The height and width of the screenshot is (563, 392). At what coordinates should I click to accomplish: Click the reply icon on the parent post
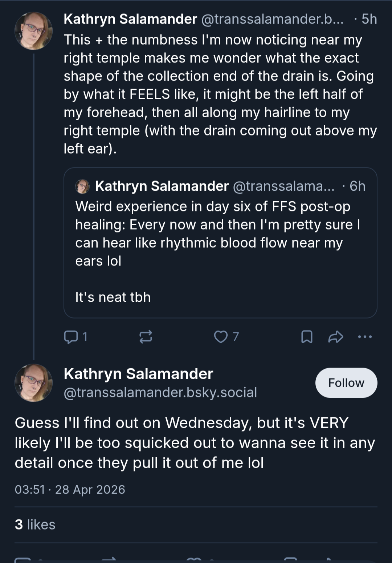(71, 337)
